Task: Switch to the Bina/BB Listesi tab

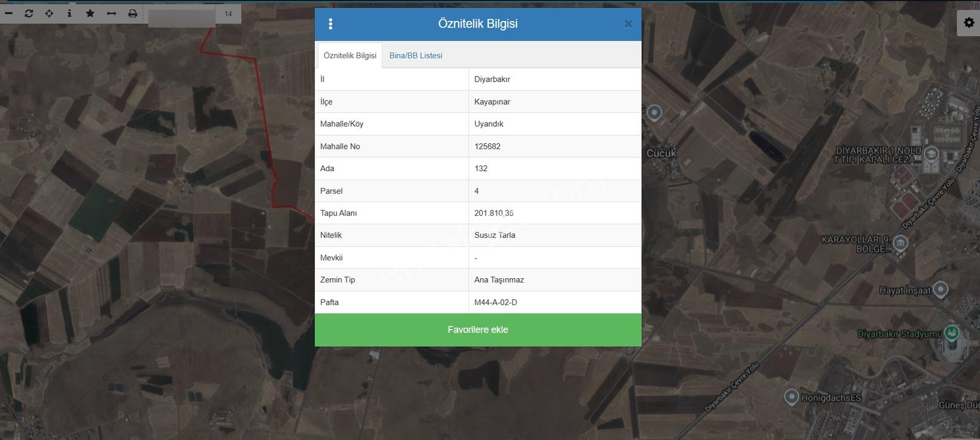Action: [416, 55]
